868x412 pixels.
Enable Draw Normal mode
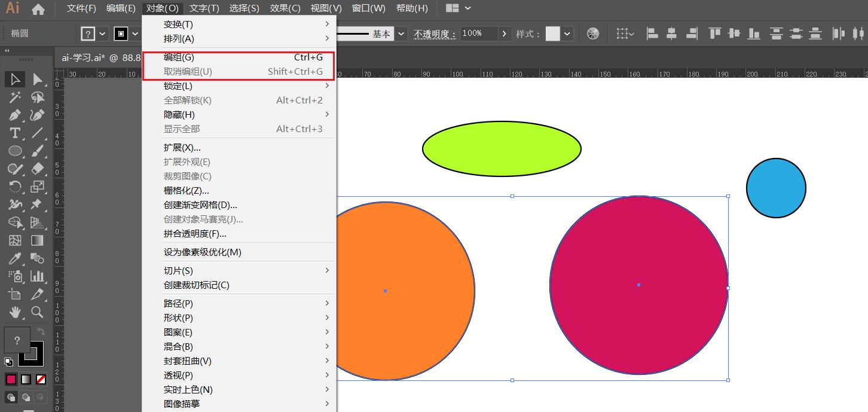[11, 397]
